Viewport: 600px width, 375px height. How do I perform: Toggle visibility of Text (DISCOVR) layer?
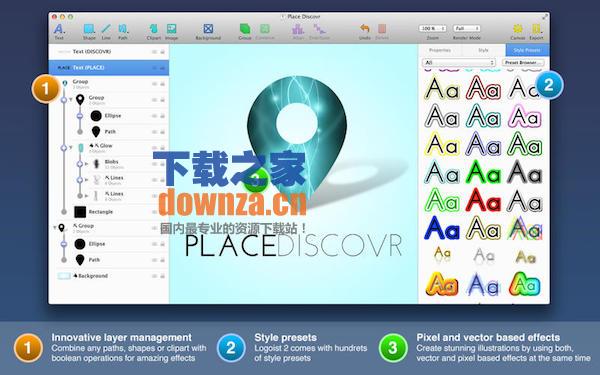[x=155, y=52]
